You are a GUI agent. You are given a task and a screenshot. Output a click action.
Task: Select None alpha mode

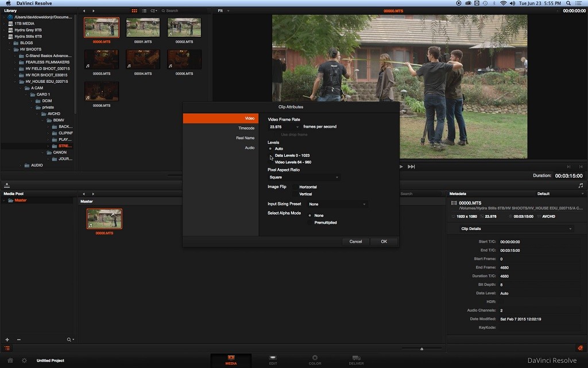point(310,216)
